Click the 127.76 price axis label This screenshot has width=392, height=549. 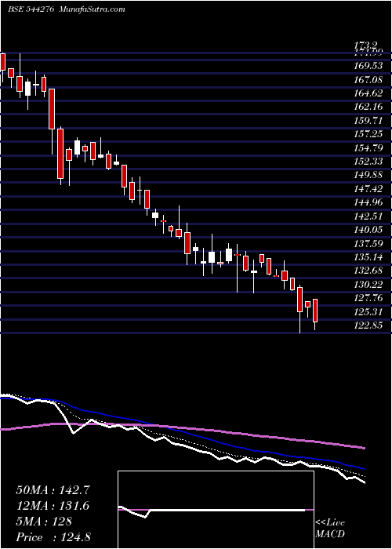pyautogui.click(x=368, y=298)
